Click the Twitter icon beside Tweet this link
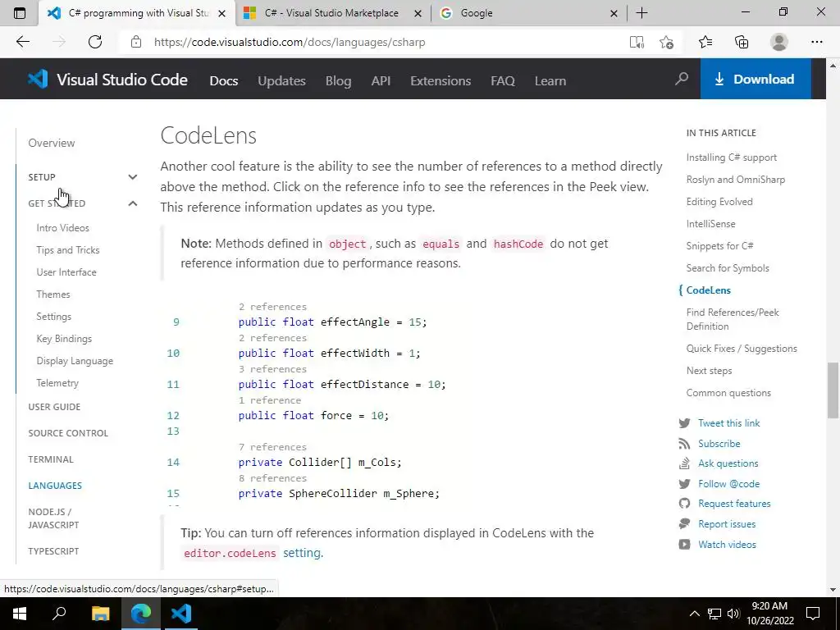This screenshot has width=840, height=630. coord(684,423)
